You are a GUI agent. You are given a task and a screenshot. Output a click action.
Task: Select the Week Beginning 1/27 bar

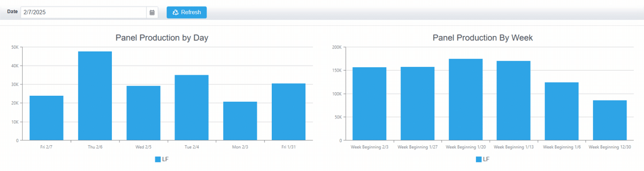click(x=418, y=104)
